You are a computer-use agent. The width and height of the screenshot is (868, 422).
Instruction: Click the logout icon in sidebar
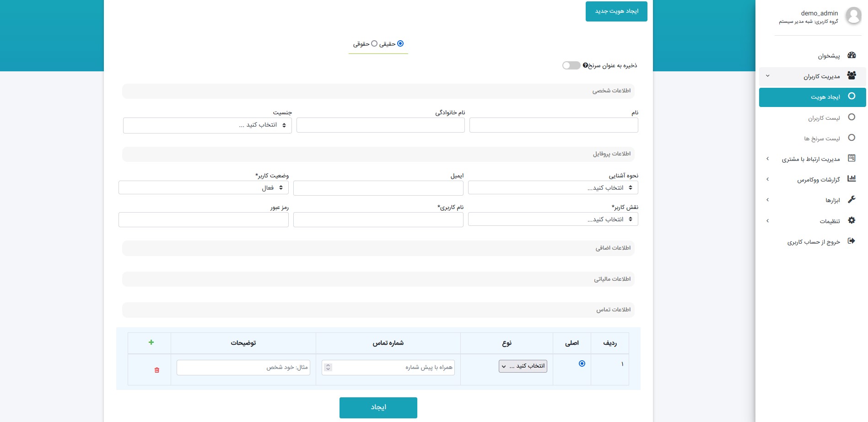click(x=851, y=241)
